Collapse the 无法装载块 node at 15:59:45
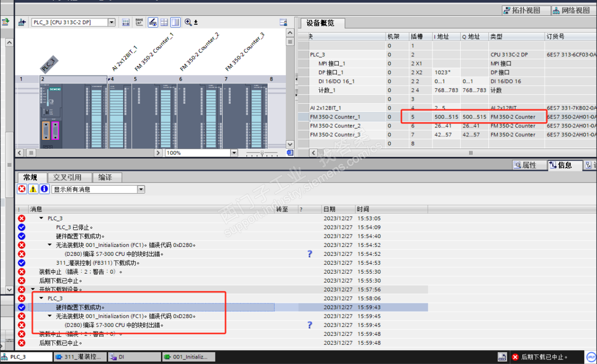 pos(50,316)
